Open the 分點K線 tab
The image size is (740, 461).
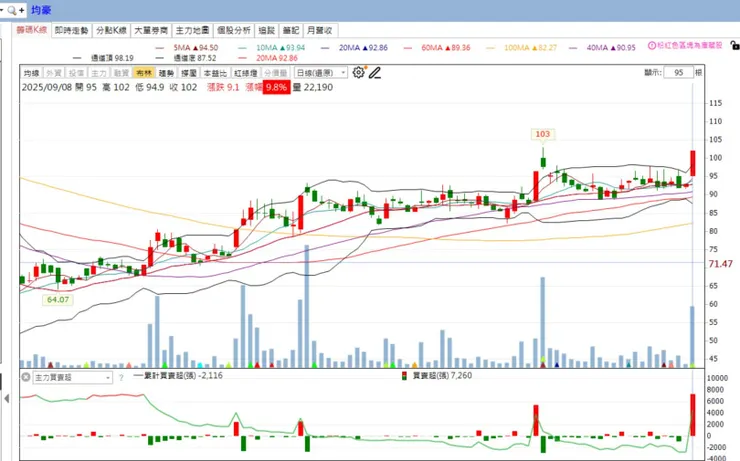[111, 30]
